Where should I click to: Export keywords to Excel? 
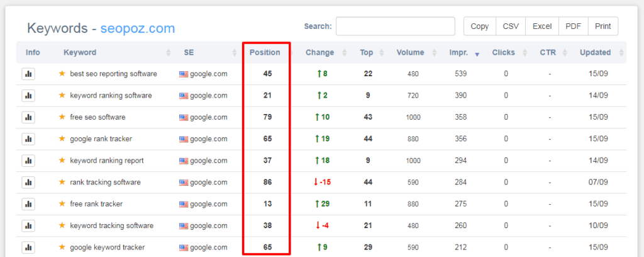[542, 26]
